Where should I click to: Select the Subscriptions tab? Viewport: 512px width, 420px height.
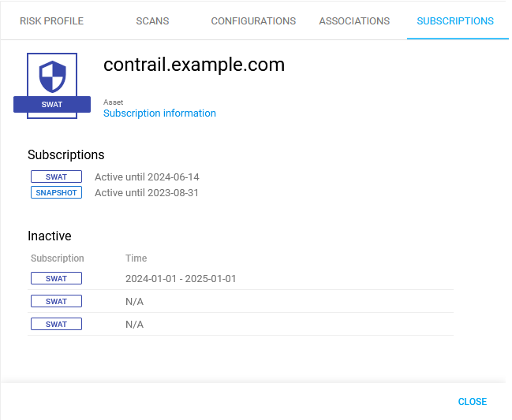455,21
